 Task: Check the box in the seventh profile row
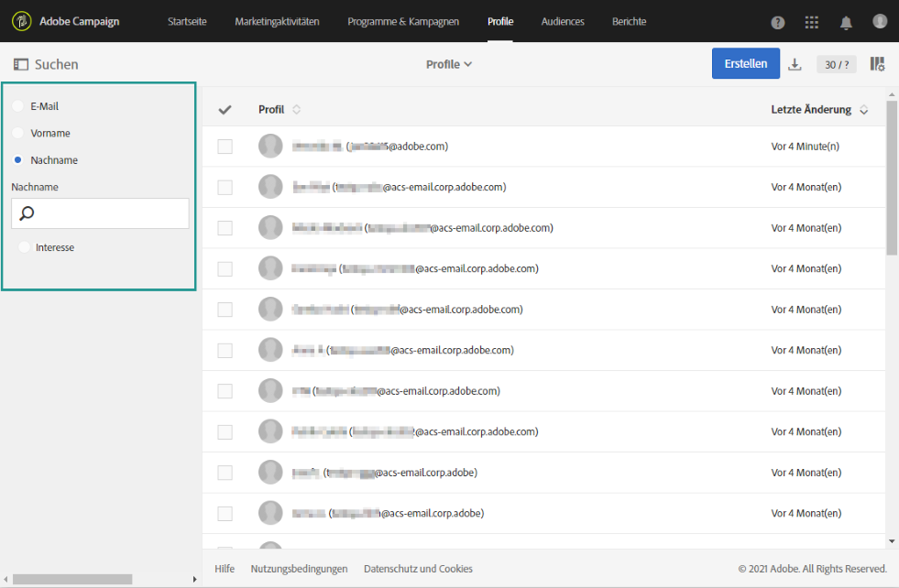pyautogui.click(x=225, y=391)
